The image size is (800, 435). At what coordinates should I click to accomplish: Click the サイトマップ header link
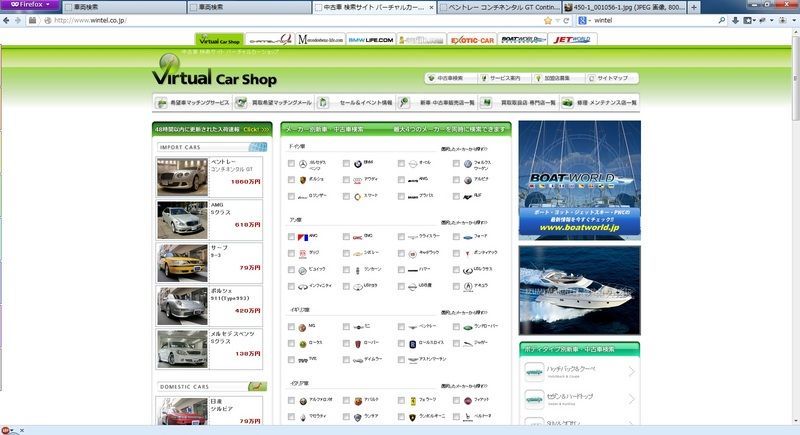(x=611, y=78)
